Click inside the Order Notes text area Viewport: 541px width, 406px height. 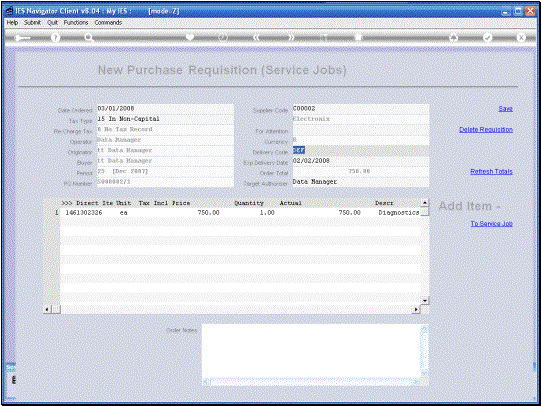pyautogui.click(x=311, y=350)
